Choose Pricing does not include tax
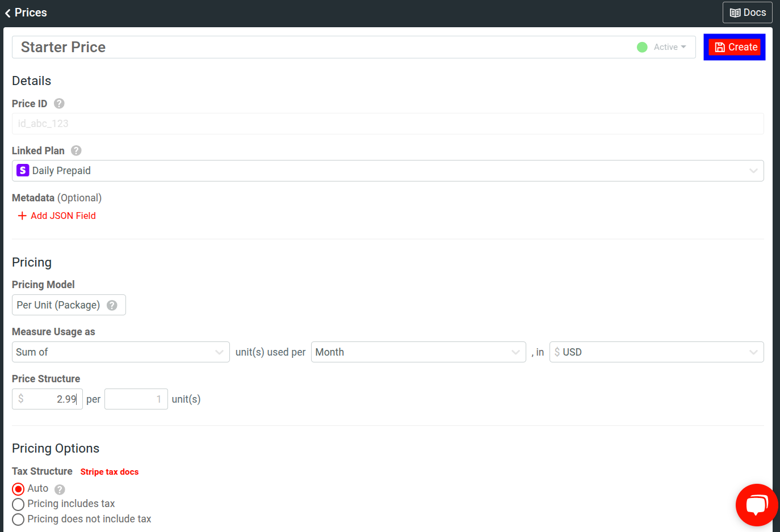This screenshot has width=780, height=532. click(x=18, y=519)
